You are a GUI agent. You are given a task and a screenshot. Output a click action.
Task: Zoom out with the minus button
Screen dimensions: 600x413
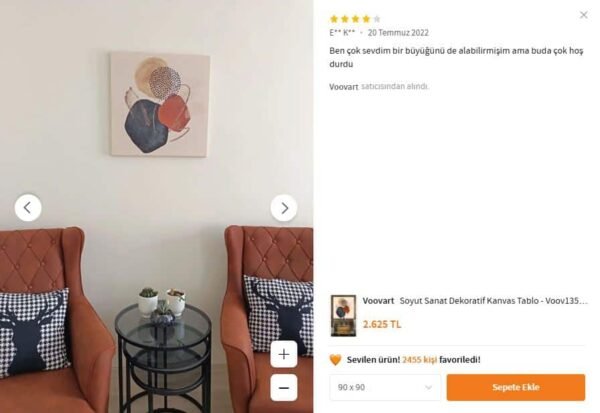[x=284, y=388]
